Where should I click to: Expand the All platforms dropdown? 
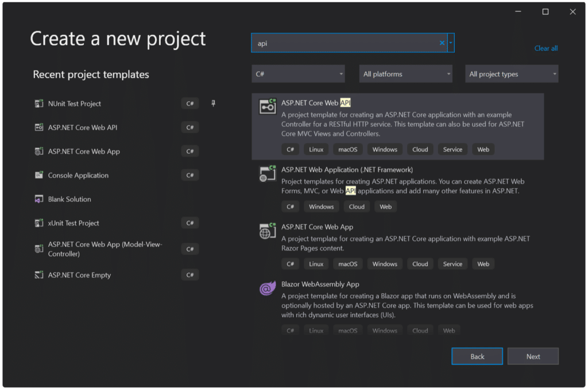pyautogui.click(x=405, y=74)
